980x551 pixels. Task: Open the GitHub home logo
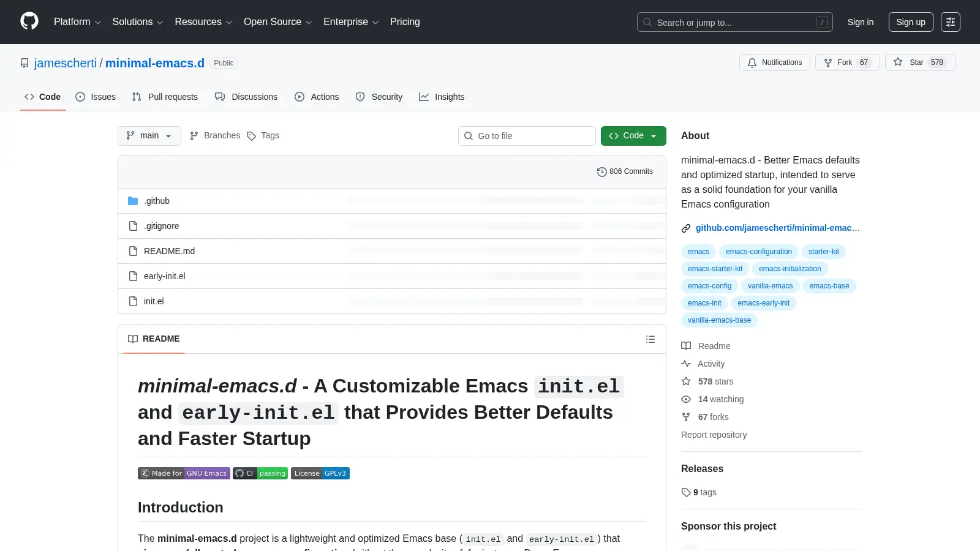pyautogui.click(x=29, y=21)
